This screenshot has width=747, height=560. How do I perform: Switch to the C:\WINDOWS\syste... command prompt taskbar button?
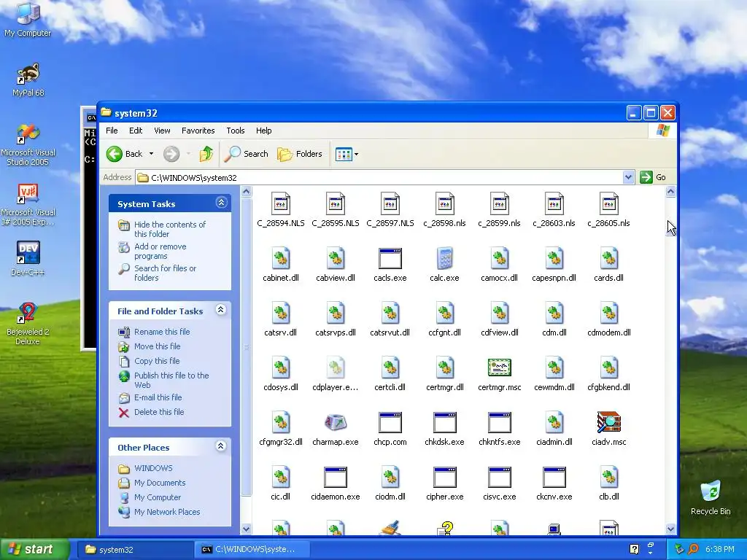coord(252,549)
